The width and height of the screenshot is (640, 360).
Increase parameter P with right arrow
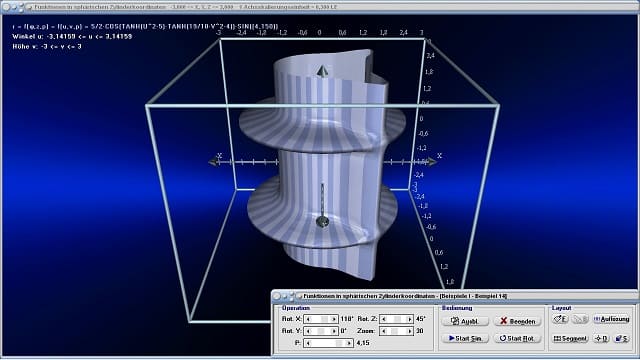349,343
